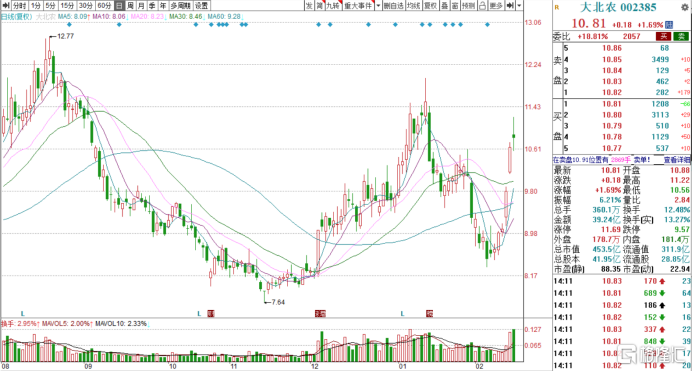Click the latest price 10.81 header
Image resolution: width=692 pixels, height=371 pixels.
pyautogui.click(x=589, y=23)
